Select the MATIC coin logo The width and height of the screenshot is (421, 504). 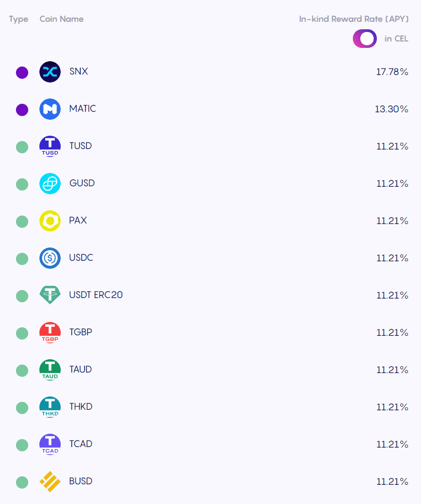pos(50,109)
